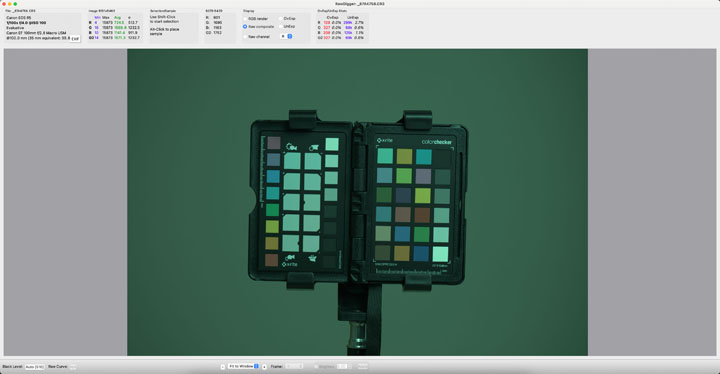Open the EXIF info button

(x=75, y=39)
